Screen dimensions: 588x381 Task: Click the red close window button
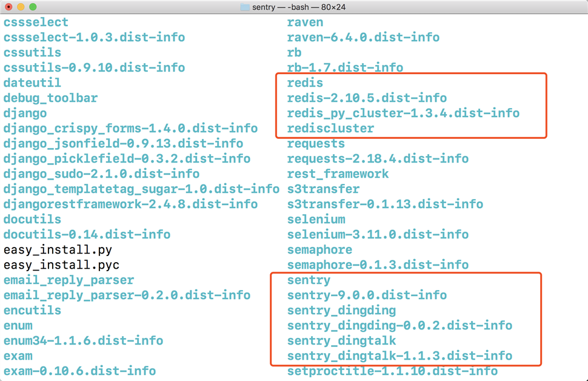pos(8,7)
